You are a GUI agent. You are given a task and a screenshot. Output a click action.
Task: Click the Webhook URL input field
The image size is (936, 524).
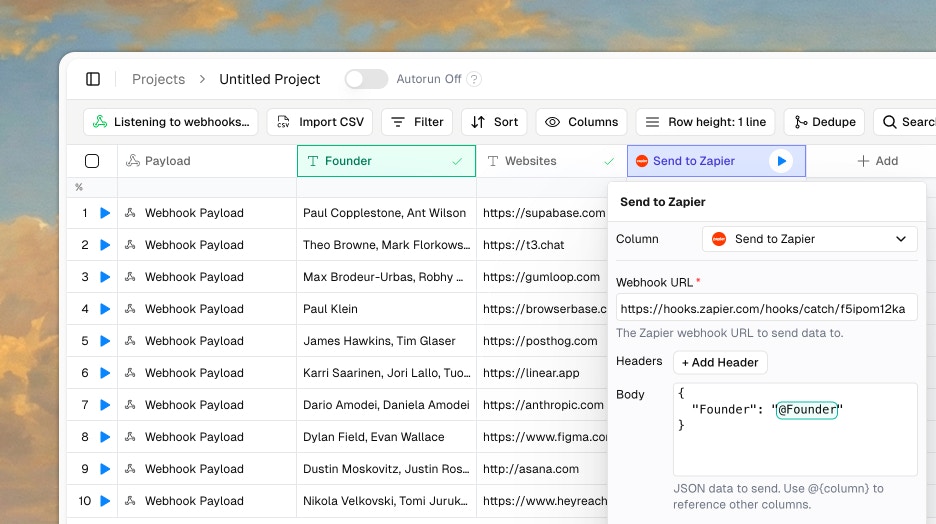click(766, 309)
